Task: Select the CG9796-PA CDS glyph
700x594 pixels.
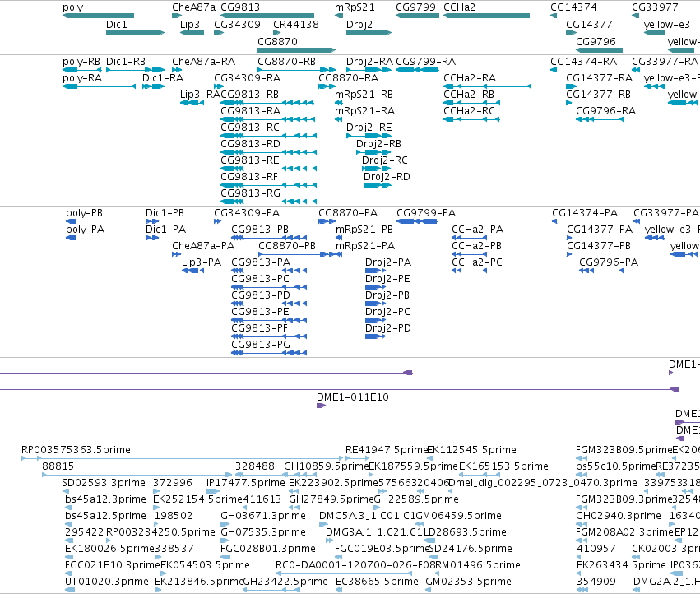Action: point(601,271)
